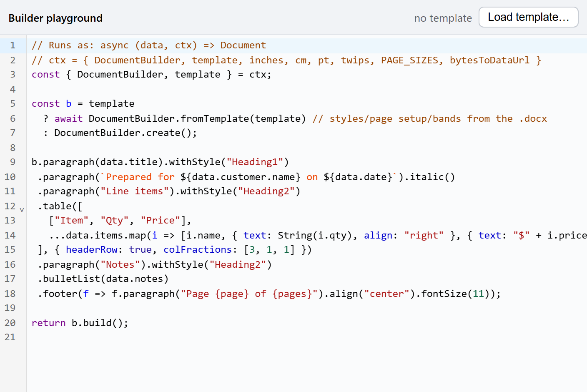
Task: Collapse the code fold arrow at line 12
Action: click(x=22, y=210)
